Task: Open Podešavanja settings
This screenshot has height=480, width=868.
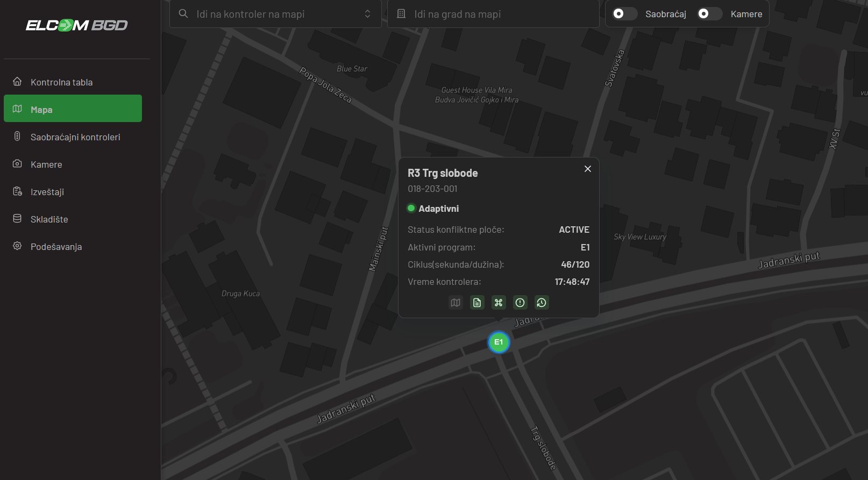Action: (x=73, y=247)
